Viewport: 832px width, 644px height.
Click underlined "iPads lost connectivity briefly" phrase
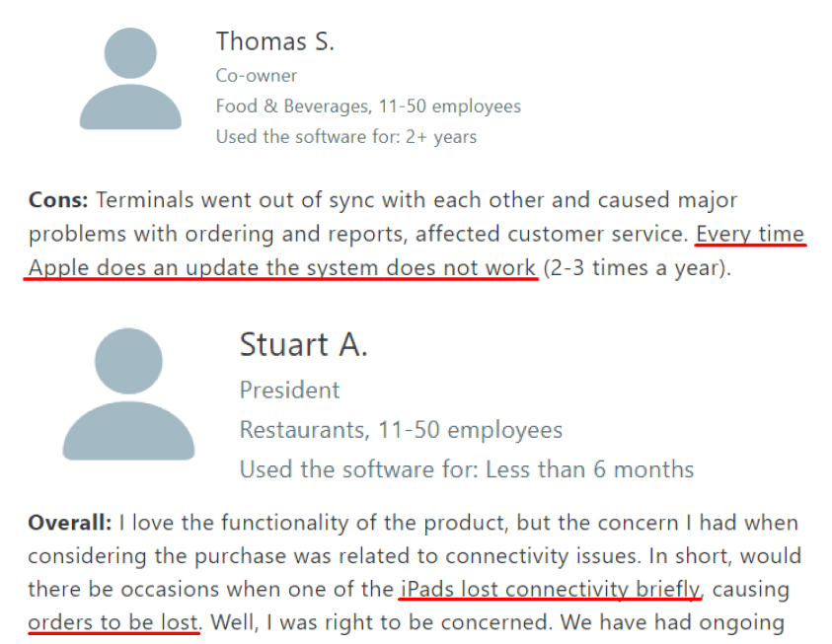550,590
